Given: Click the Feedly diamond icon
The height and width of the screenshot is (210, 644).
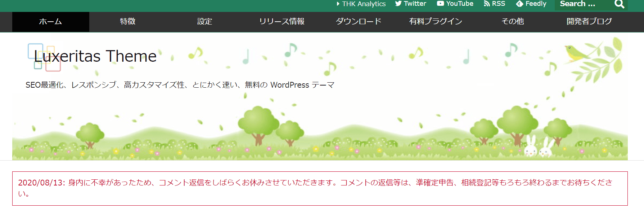Looking at the screenshot, I should click(519, 4).
